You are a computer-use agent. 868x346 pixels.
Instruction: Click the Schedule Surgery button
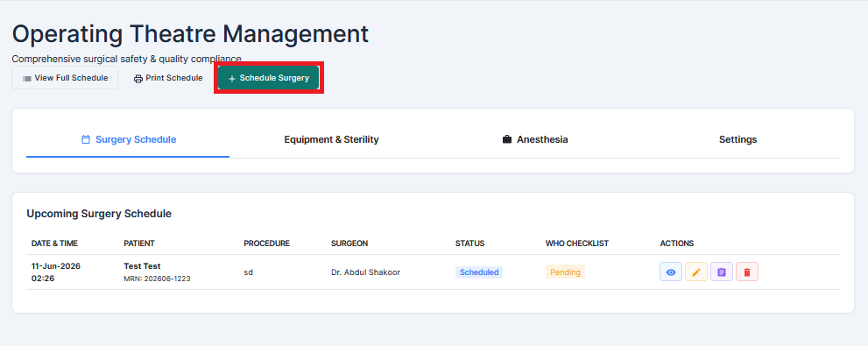(x=269, y=78)
